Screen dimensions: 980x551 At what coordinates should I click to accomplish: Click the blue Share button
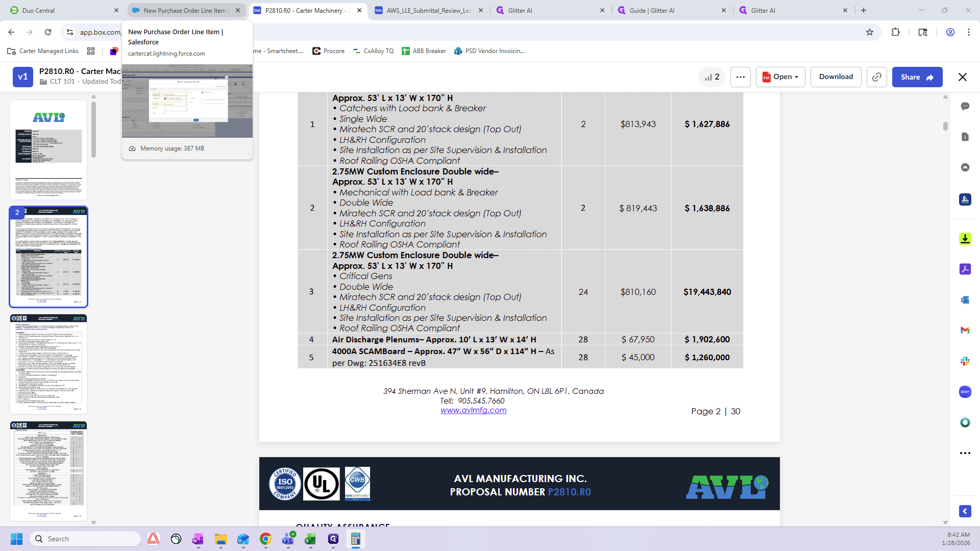tap(917, 77)
